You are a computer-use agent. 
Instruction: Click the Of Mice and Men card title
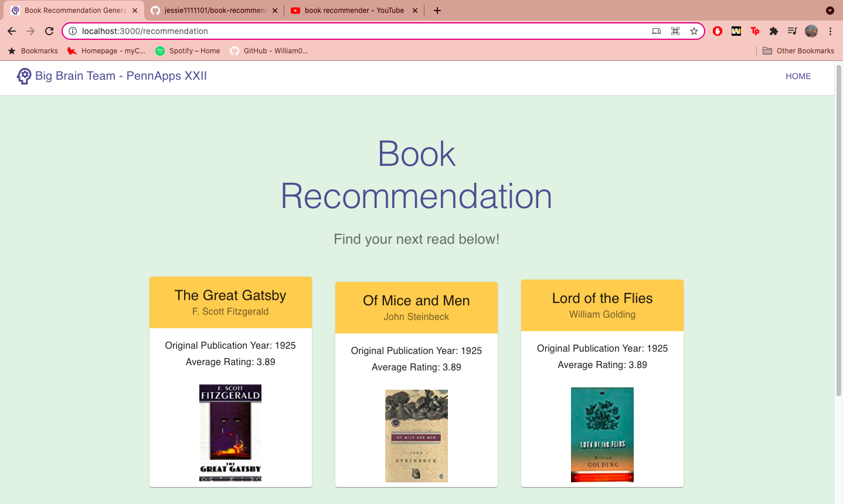pos(416,301)
